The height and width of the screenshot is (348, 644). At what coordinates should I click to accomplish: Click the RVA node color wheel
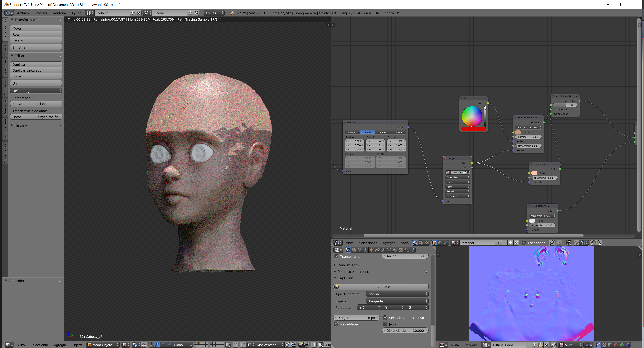(x=472, y=116)
